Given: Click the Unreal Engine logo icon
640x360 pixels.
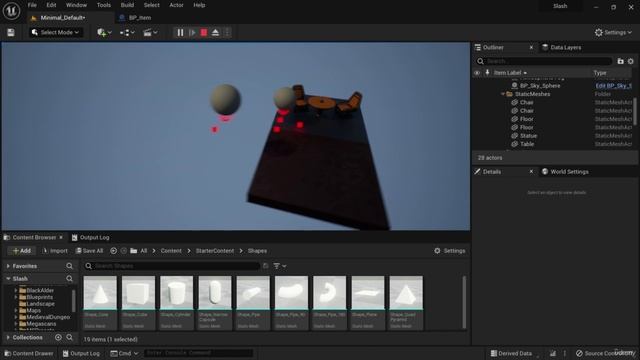Looking at the screenshot, I should tap(11, 11).
